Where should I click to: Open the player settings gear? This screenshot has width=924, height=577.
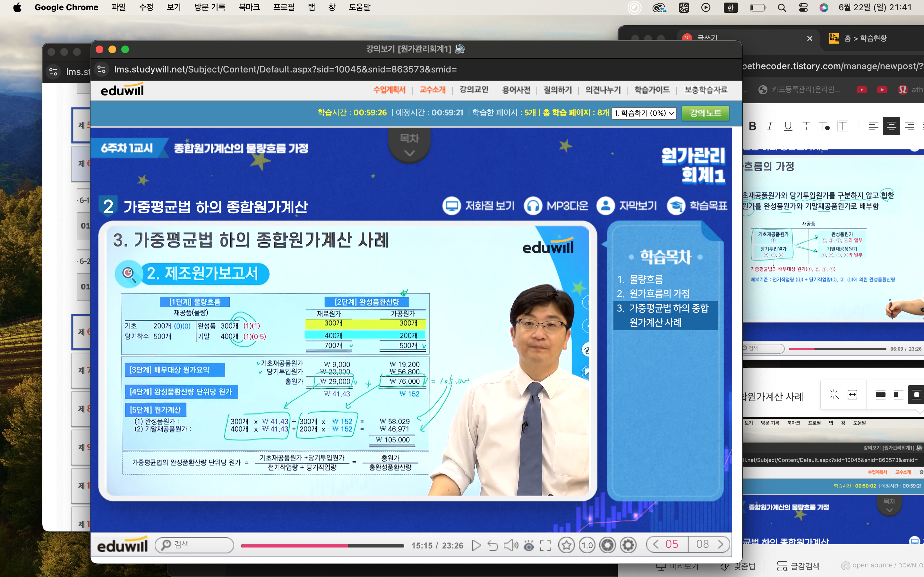tap(628, 545)
